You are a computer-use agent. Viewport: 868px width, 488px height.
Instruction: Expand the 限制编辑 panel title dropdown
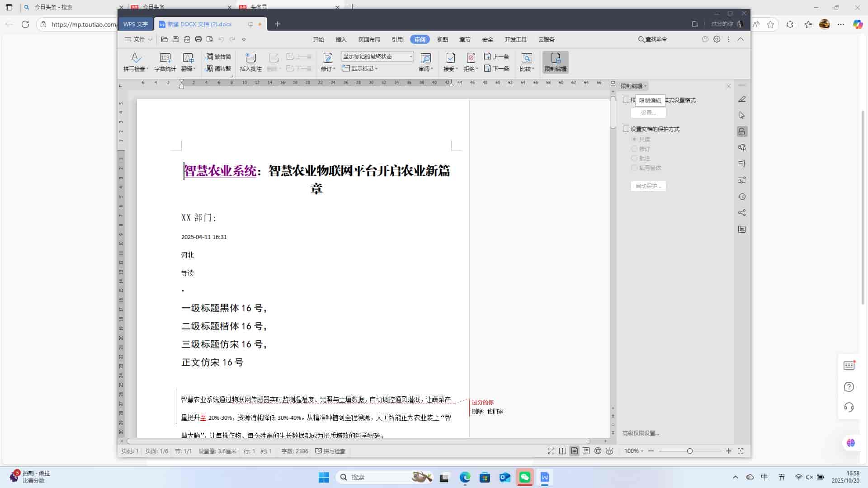646,86
